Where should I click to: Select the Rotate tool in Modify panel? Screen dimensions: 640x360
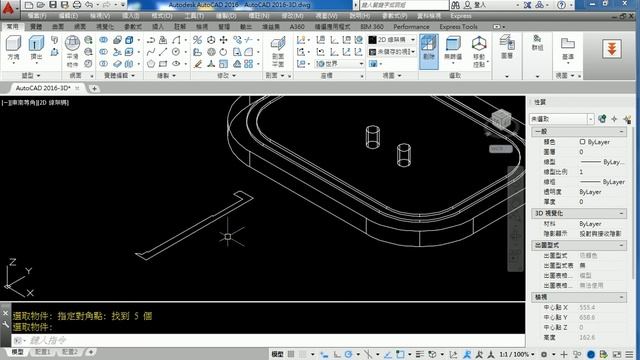point(224,52)
